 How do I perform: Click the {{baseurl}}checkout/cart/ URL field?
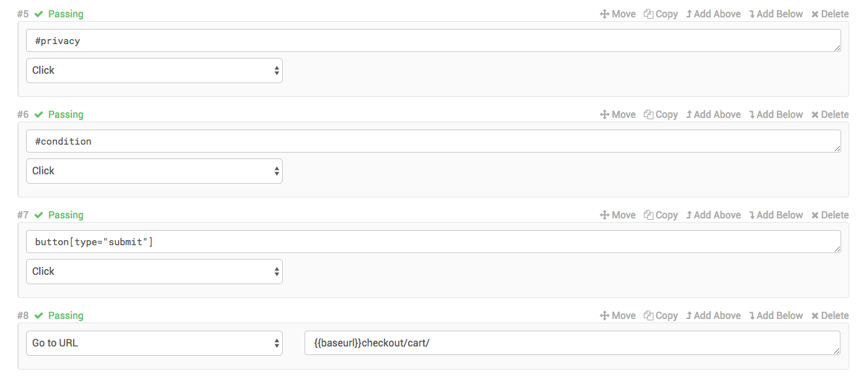point(572,343)
